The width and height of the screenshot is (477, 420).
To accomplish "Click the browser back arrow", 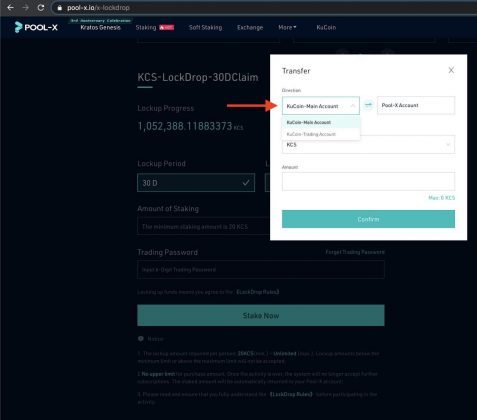I will pyautogui.click(x=10, y=7).
